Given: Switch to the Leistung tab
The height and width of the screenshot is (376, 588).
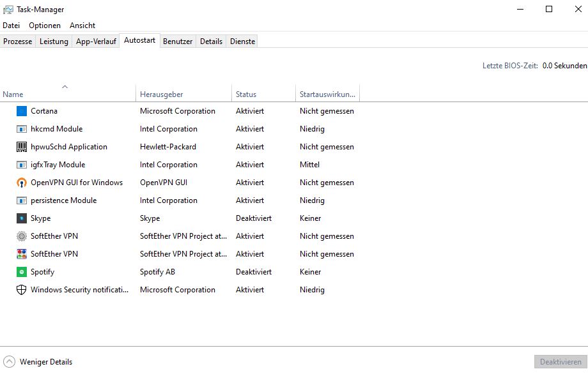Looking at the screenshot, I should tap(54, 41).
